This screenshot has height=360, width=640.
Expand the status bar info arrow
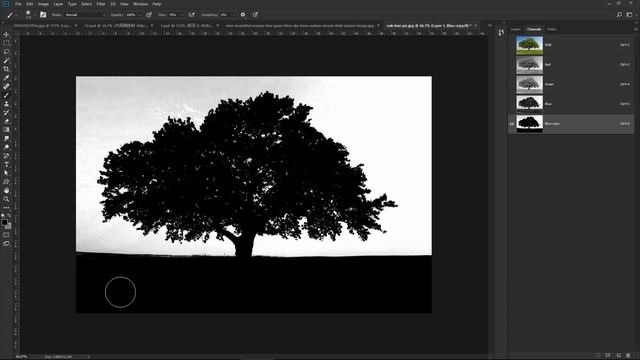coord(89,357)
